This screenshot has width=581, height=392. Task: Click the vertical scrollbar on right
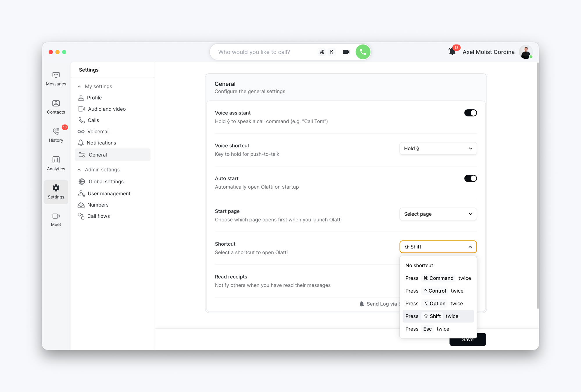pos(538,186)
